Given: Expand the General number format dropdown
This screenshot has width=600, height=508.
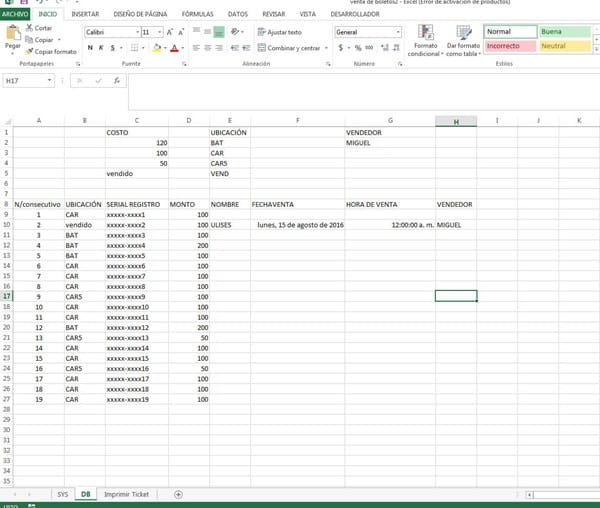Looking at the screenshot, I should tap(397, 32).
